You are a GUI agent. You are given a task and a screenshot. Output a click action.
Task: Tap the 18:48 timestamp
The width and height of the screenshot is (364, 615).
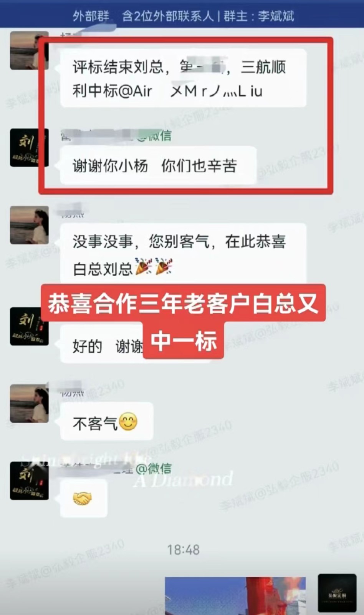tap(184, 550)
